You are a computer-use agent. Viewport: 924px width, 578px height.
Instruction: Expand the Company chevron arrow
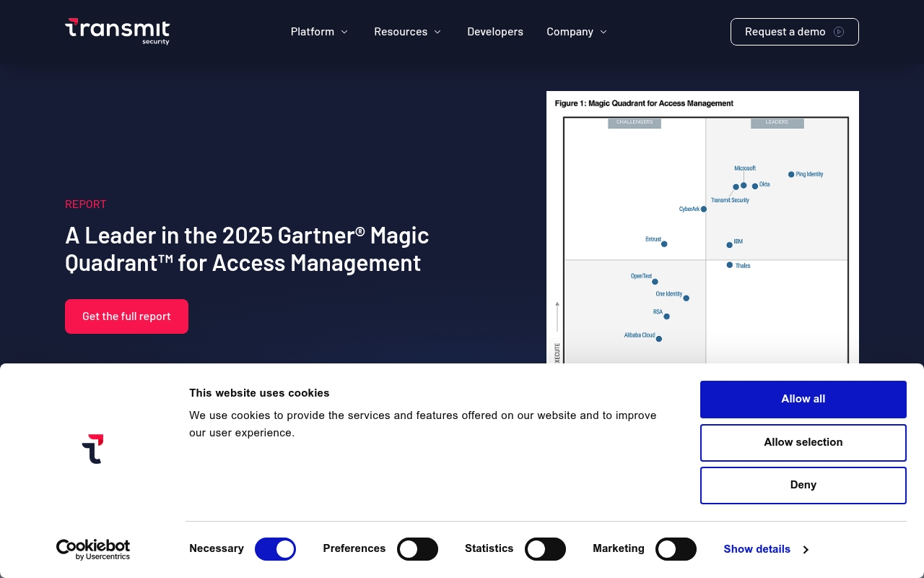click(x=603, y=32)
